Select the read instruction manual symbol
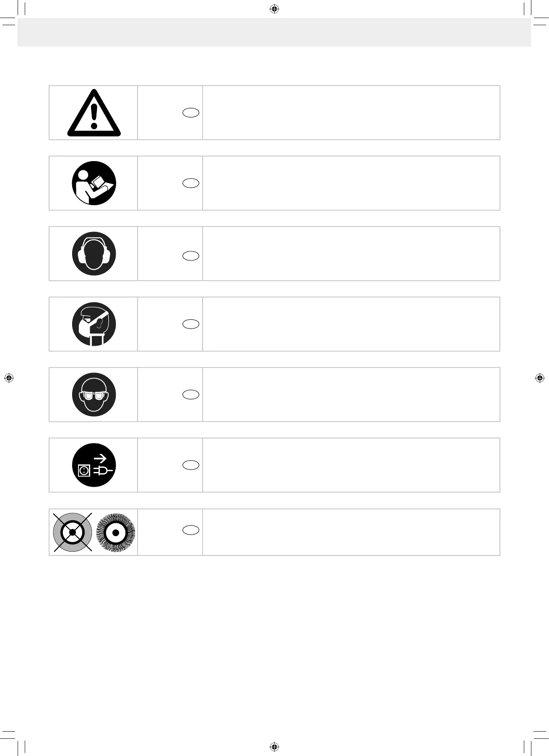The image size is (549, 756). tap(94, 183)
